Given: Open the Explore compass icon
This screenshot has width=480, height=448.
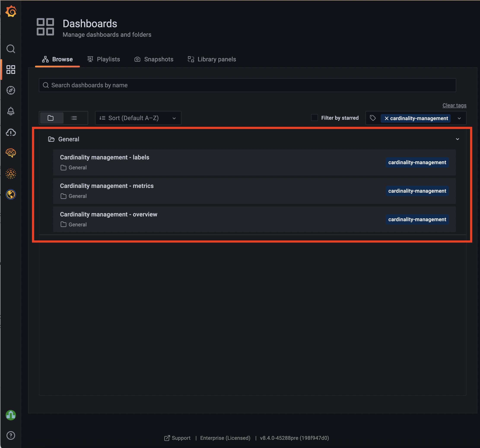Looking at the screenshot, I should point(11,90).
